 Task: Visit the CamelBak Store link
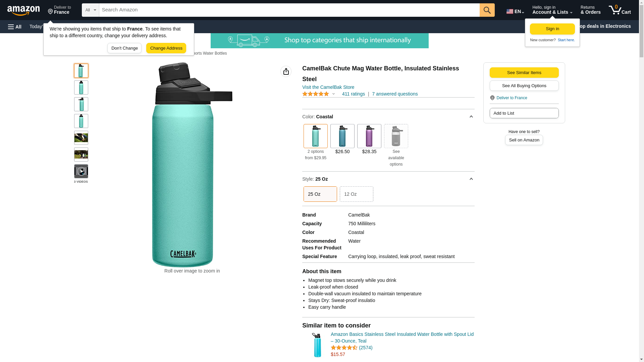click(x=328, y=87)
